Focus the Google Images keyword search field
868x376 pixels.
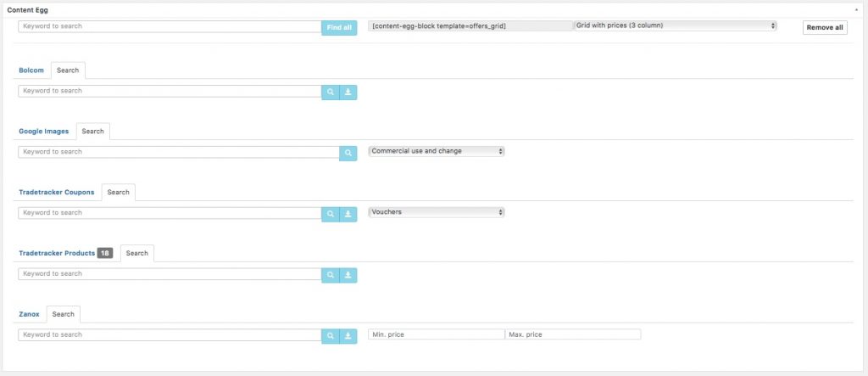[x=179, y=152]
